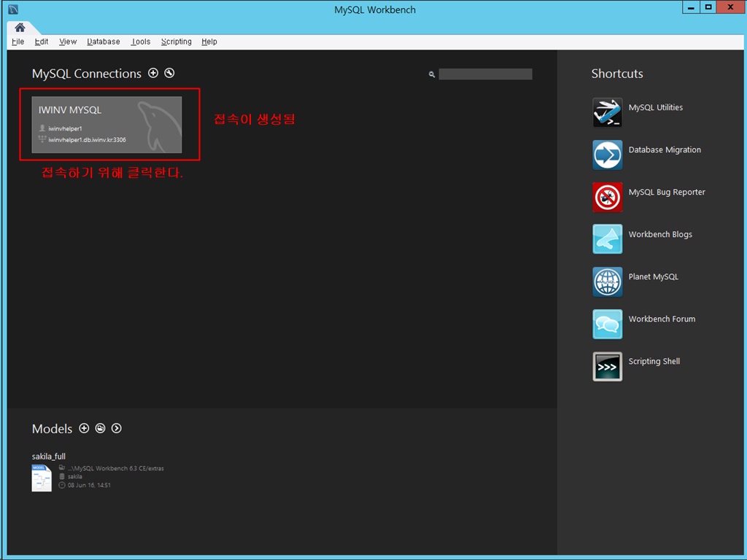Open the Edit menu
The width and height of the screenshot is (747, 560).
click(x=42, y=42)
